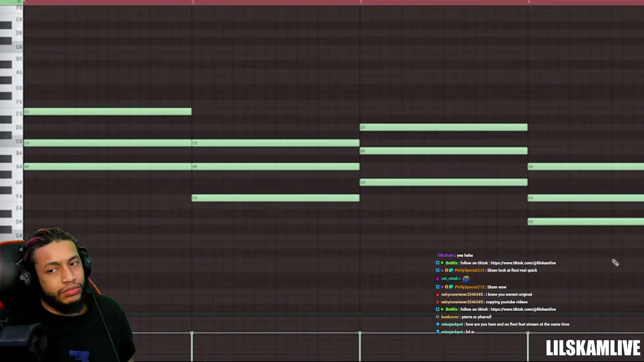Image resolution: width=644 pixels, height=362 pixels.
Task: Select the D4 note in the fourth chord
Action: click(586, 221)
